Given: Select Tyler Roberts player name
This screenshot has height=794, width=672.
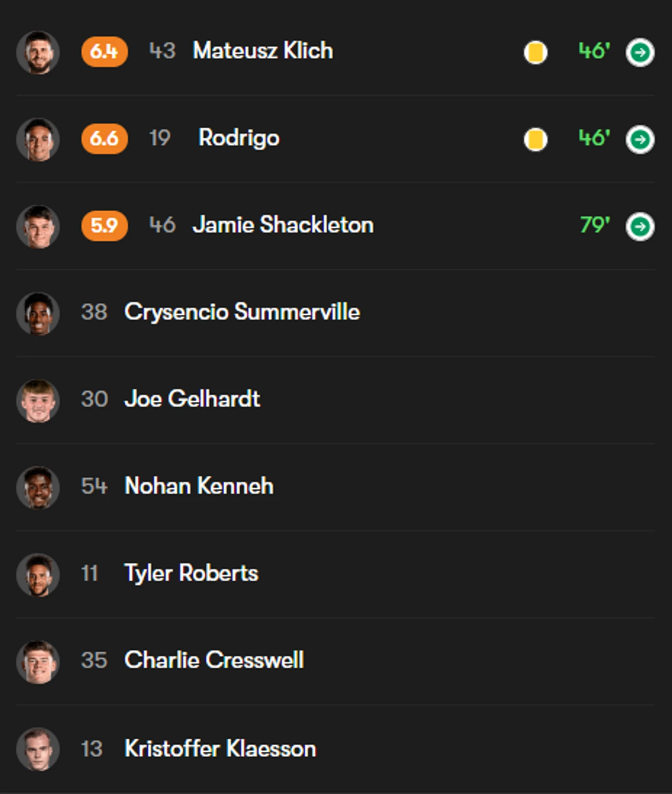Looking at the screenshot, I should 191,574.
